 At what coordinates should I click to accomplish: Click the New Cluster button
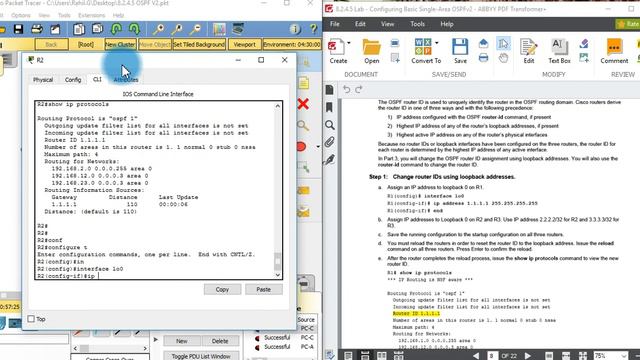pyautogui.click(x=120, y=44)
